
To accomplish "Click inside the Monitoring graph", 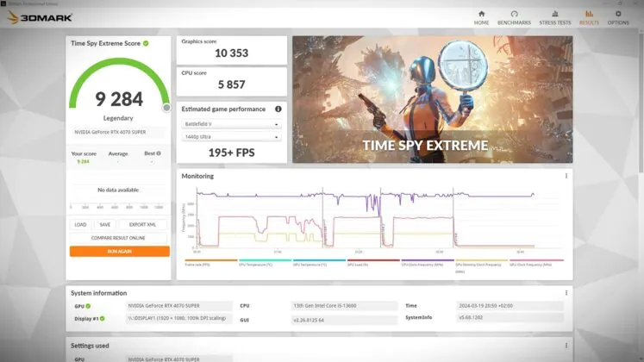I will point(380,218).
